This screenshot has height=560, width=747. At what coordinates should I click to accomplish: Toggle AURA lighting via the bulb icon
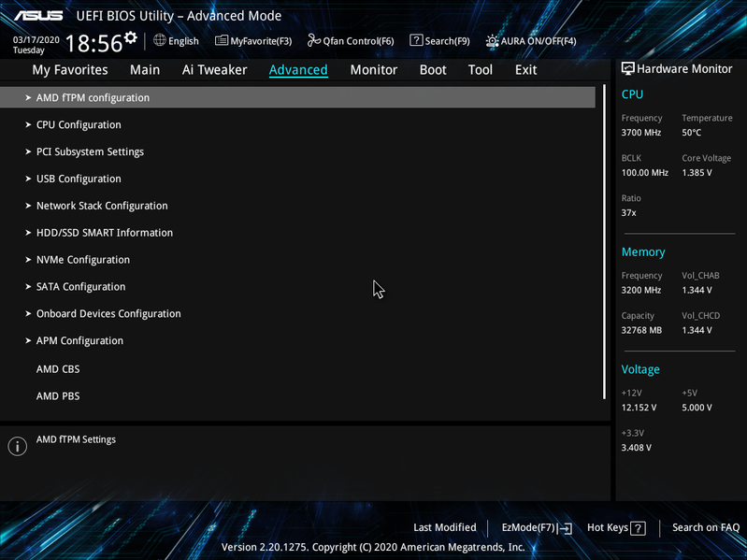tap(492, 41)
